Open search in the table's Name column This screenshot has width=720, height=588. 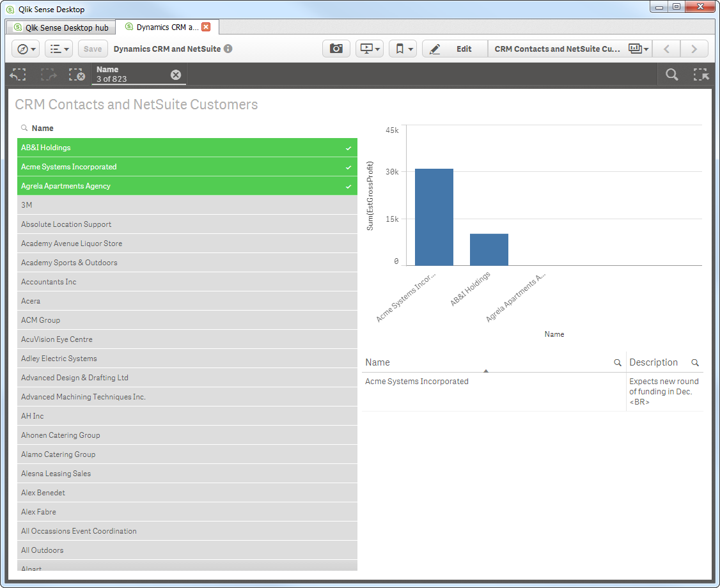617,362
